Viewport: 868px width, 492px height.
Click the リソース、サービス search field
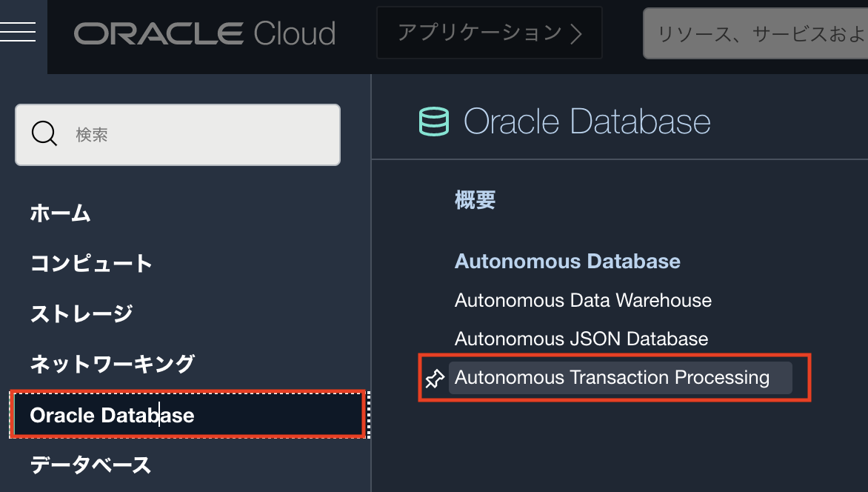755,34
